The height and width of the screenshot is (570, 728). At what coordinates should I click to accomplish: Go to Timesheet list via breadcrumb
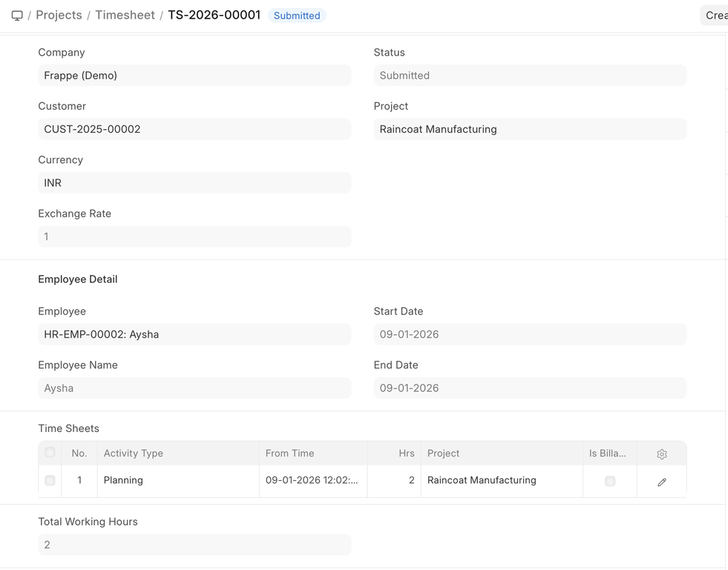click(125, 16)
